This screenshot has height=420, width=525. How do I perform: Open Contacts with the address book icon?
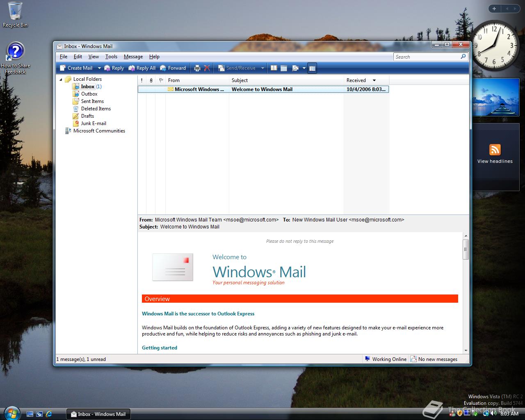coord(274,68)
